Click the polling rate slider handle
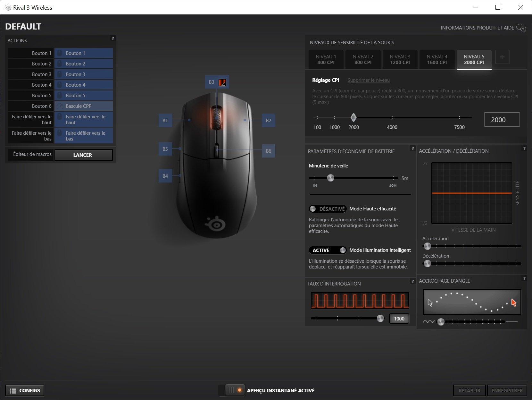532x400 pixels. coord(380,318)
